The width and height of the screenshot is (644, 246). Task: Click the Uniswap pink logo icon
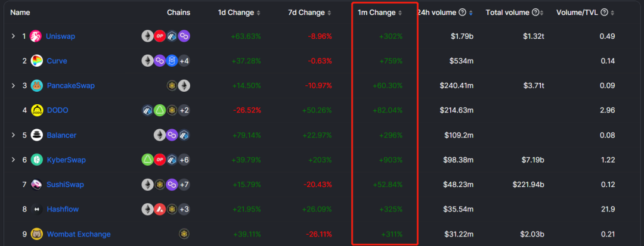click(36, 36)
